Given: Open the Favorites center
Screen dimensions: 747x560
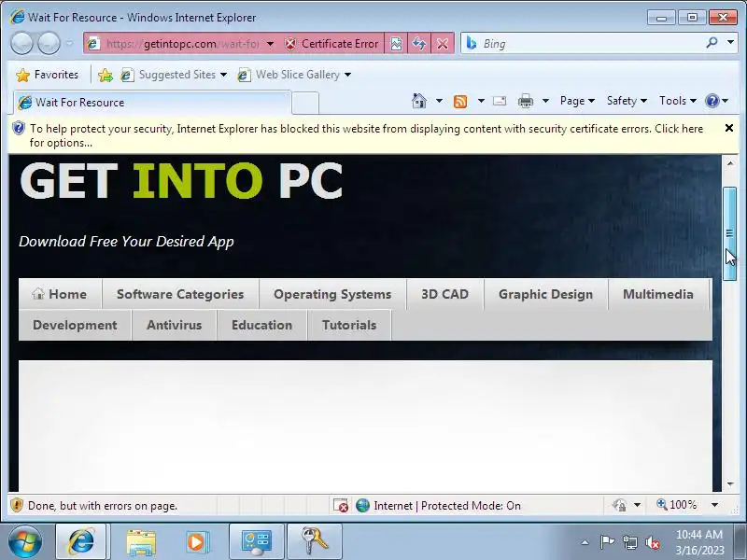Looking at the screenshot, I should (x=47, y=75).
